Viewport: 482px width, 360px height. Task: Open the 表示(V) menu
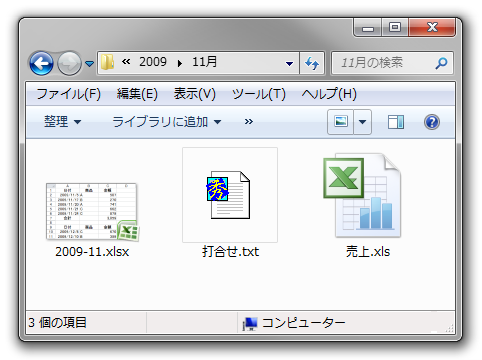[195, 94]
